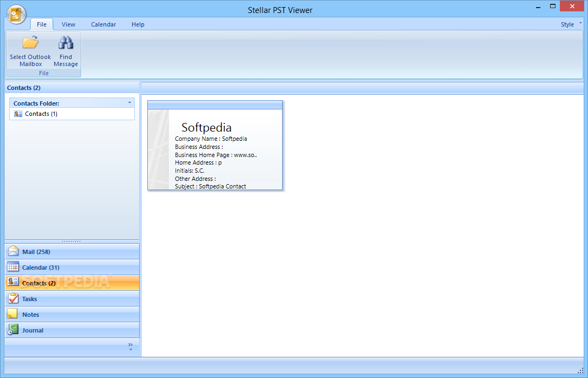This screenshot has width=588, height=378.
Task: Open the Tasks pane
Action: click(x=72, y=299)
